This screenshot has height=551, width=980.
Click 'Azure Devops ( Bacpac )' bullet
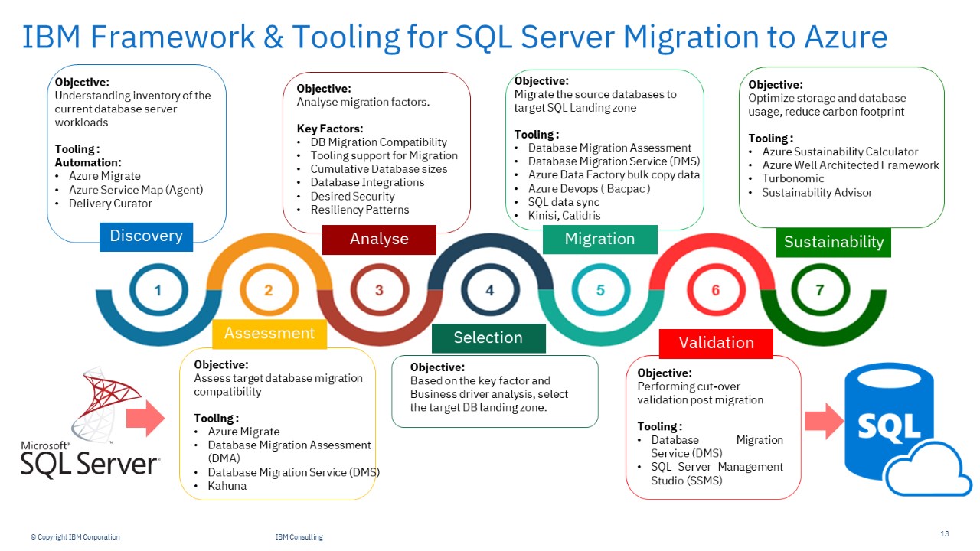(589, 188)
